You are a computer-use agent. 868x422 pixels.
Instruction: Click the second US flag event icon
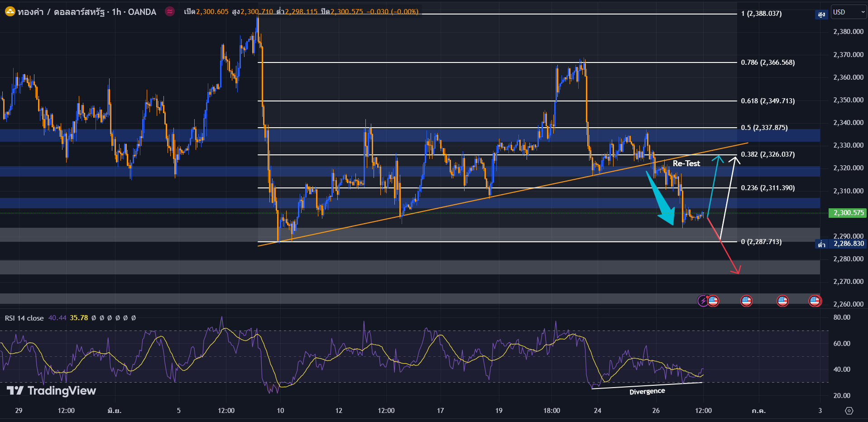coord(746,300)
